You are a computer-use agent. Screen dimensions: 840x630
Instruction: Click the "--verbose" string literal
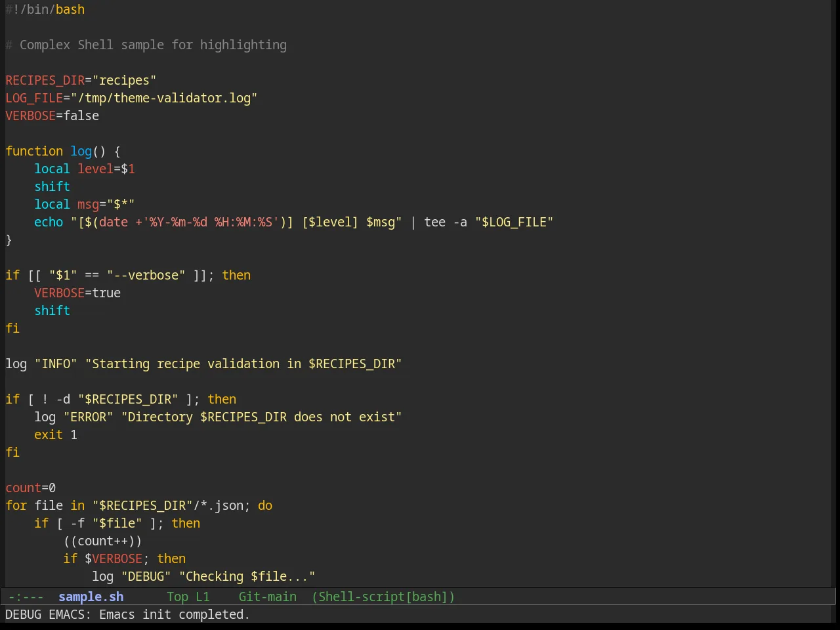click(146, 275)
